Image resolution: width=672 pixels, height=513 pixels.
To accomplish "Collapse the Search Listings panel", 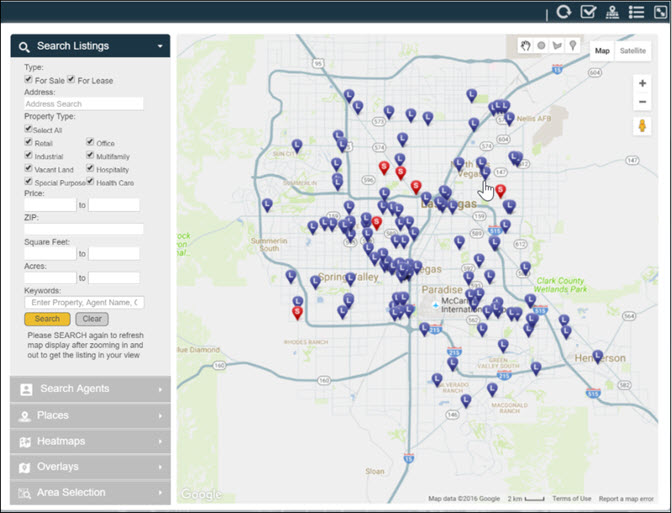I will click(159, 46).
